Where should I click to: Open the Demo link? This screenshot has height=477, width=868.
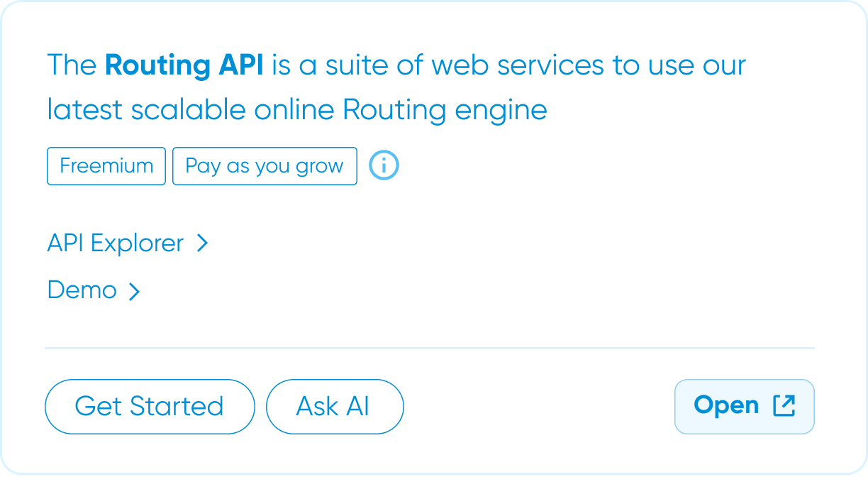(82, 290)
